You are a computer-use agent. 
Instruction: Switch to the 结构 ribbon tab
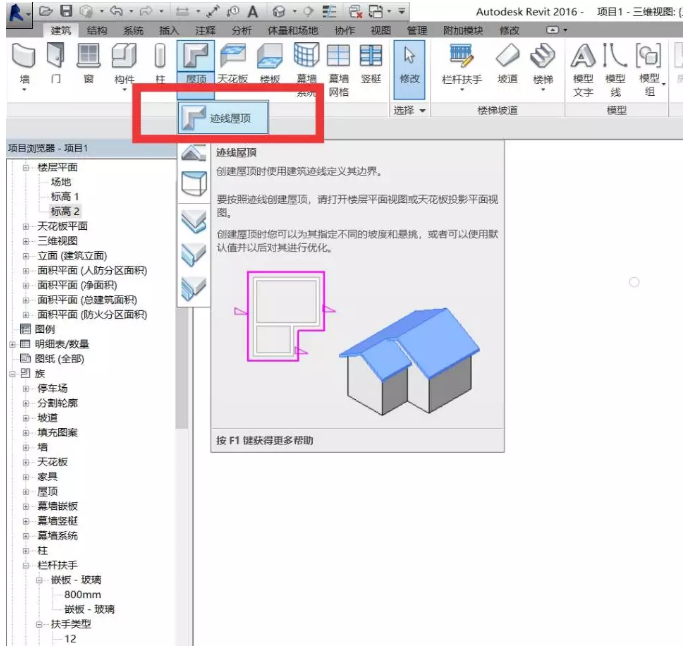[x=97, y=30]
